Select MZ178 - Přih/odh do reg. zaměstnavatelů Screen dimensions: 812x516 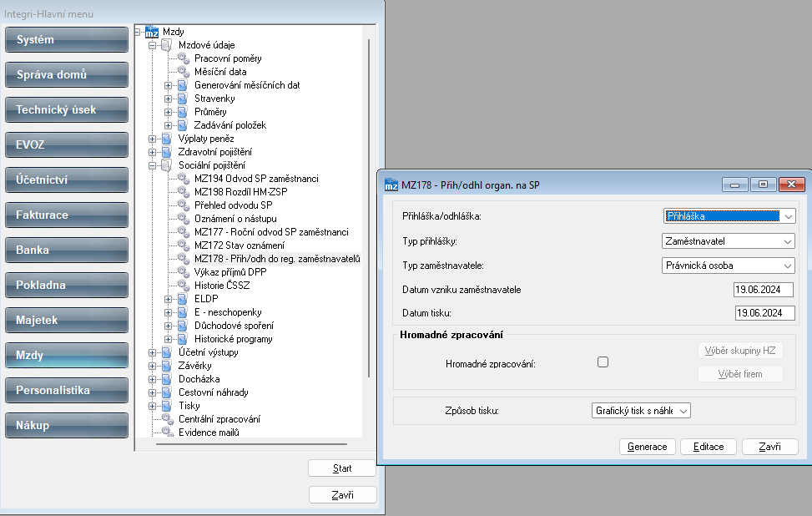pyautogui.click(x=277, y=259)
